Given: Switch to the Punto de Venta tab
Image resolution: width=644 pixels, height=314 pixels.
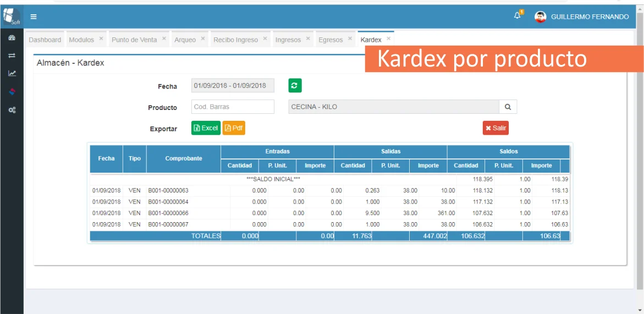Looking at the screenshot, I should point(134,40).
